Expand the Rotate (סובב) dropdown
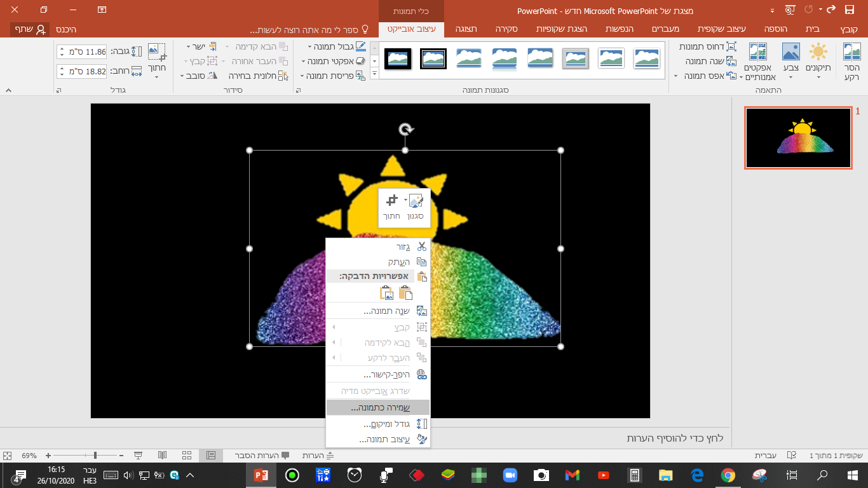868x488 pixels. (x=183, y=76)
